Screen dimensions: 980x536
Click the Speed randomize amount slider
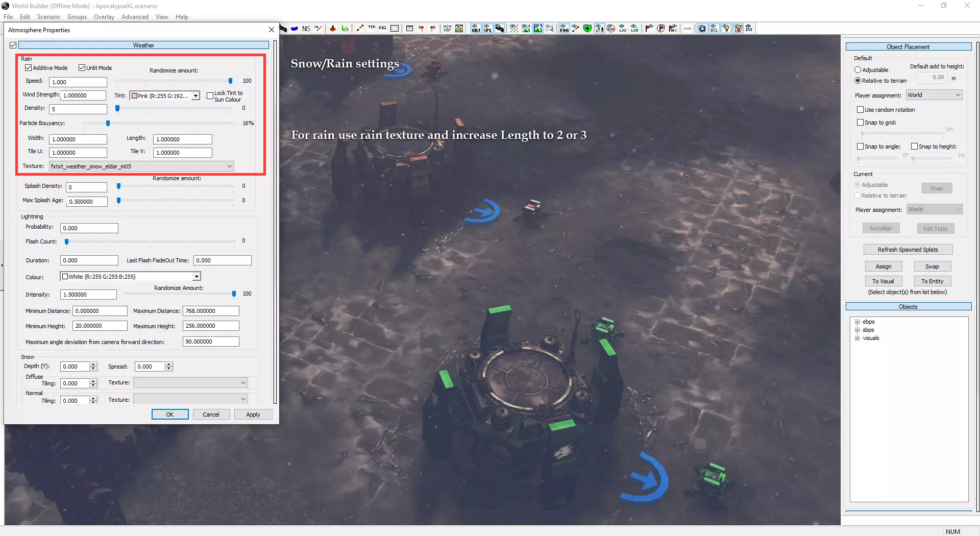click(x=174, y=81)
